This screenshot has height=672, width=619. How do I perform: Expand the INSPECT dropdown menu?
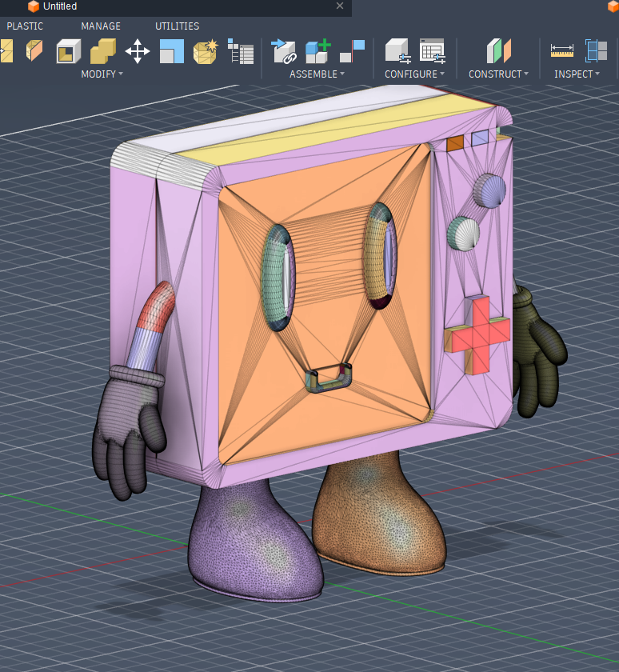pos(577,74)
